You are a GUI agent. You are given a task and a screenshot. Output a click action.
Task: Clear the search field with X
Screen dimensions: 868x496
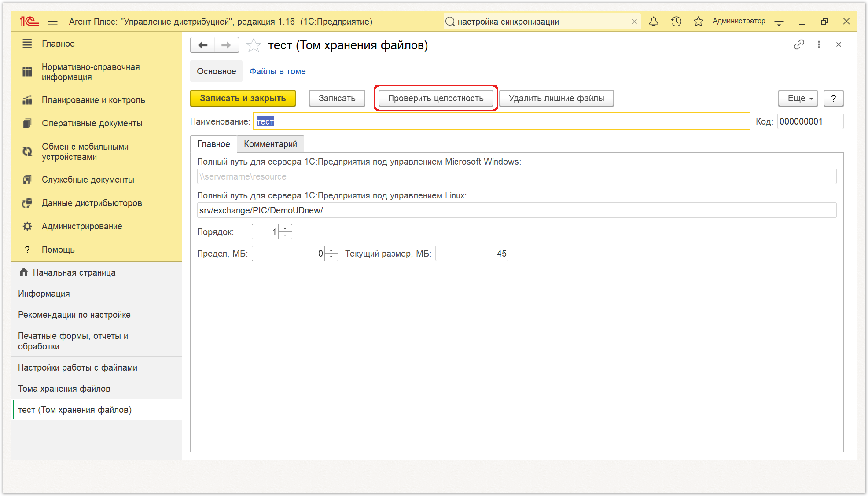(x=634, y=22)
